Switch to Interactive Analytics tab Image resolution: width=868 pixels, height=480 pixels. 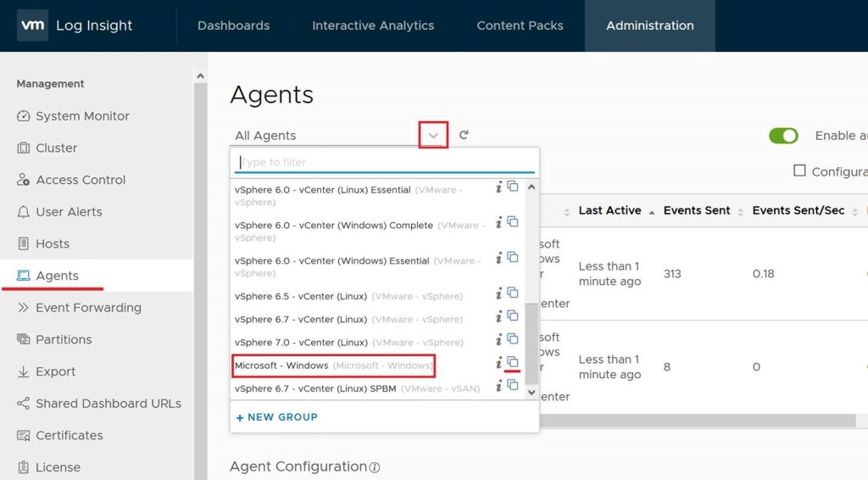[x=373, y=25]
